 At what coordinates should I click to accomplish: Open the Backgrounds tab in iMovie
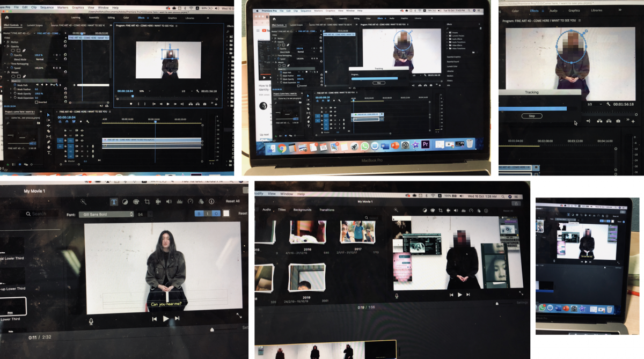[302, 210]
